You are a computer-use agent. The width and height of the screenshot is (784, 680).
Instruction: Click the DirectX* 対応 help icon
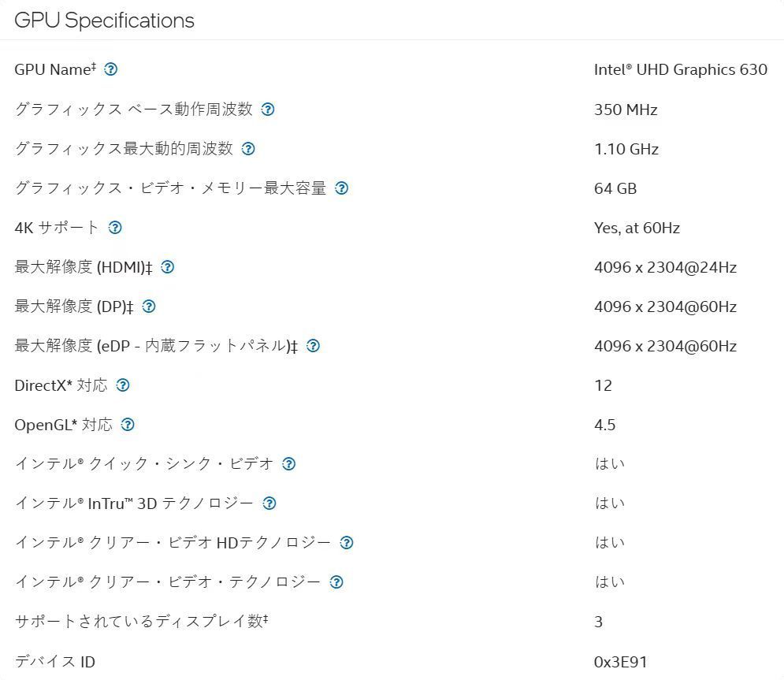(122, 385)
